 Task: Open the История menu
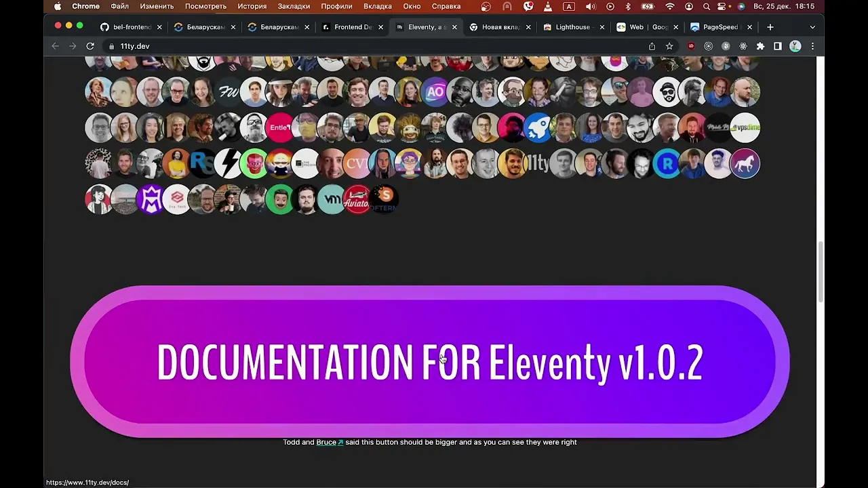[252, 6]
